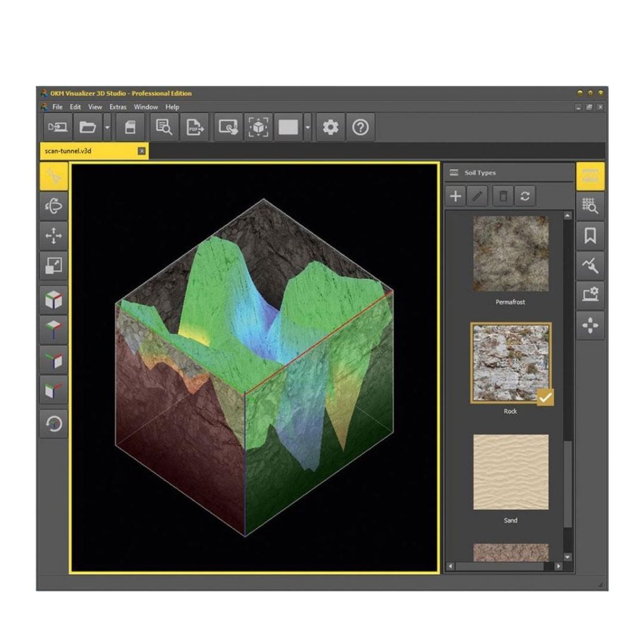
Task: Open the scan settings panel on right sidebar
Action: [590, 294]
